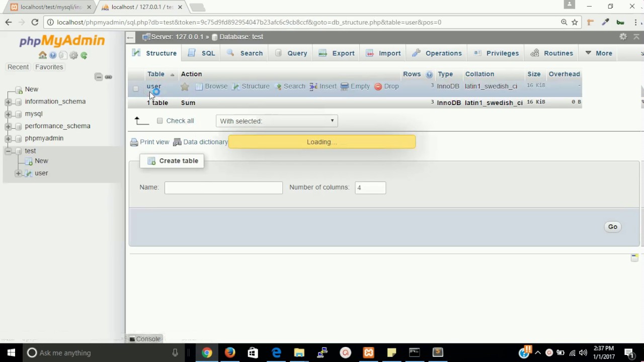Open the documentation help icon in sidebar
The height and width of the screenshot is (362, 644).
click(x=53, y=55)
